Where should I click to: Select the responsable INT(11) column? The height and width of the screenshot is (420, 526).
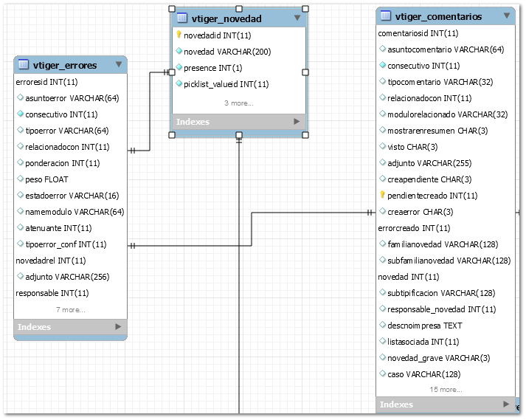coord(52,293)
